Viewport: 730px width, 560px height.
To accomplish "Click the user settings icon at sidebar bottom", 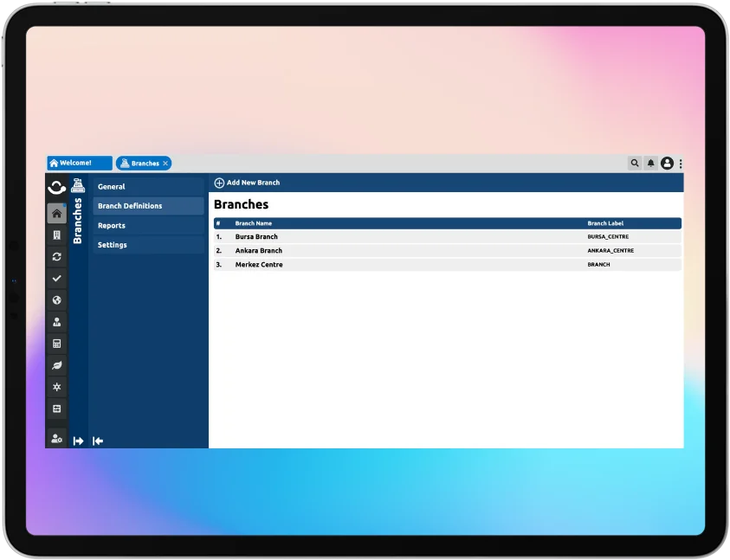I will (x=56, y=439).
